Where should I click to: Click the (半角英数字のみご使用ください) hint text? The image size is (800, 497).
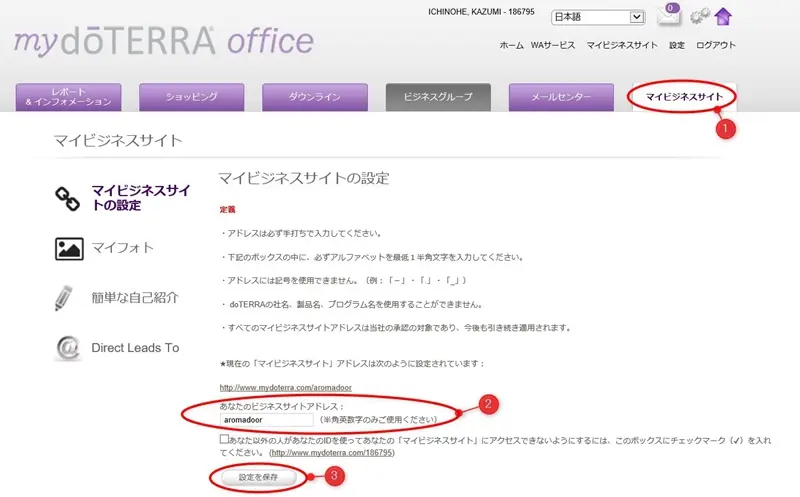point(378,419)
